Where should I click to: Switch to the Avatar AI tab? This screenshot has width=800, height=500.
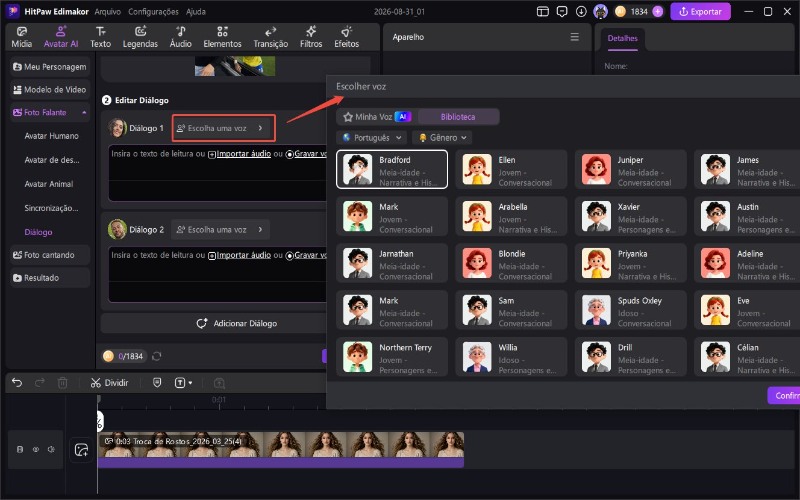[61, 37]
